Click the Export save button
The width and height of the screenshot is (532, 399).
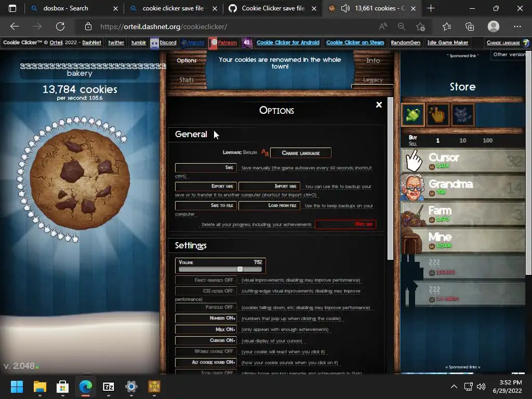(x=206, y=187)
